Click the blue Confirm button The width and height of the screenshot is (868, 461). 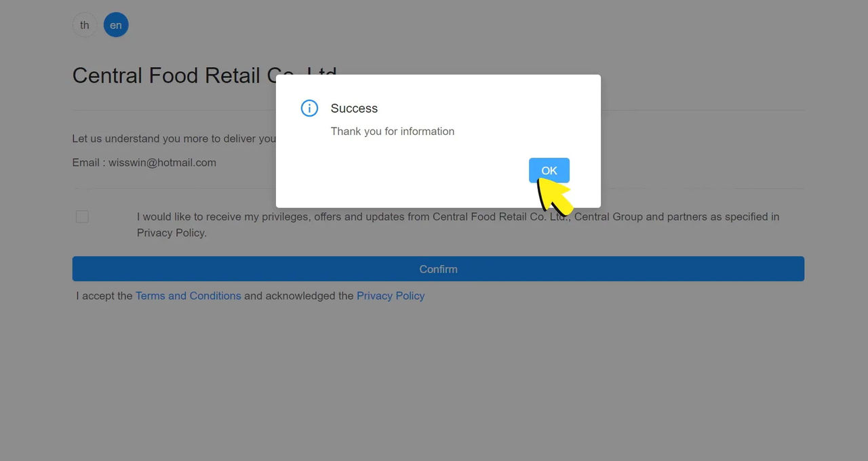[438, 269]
